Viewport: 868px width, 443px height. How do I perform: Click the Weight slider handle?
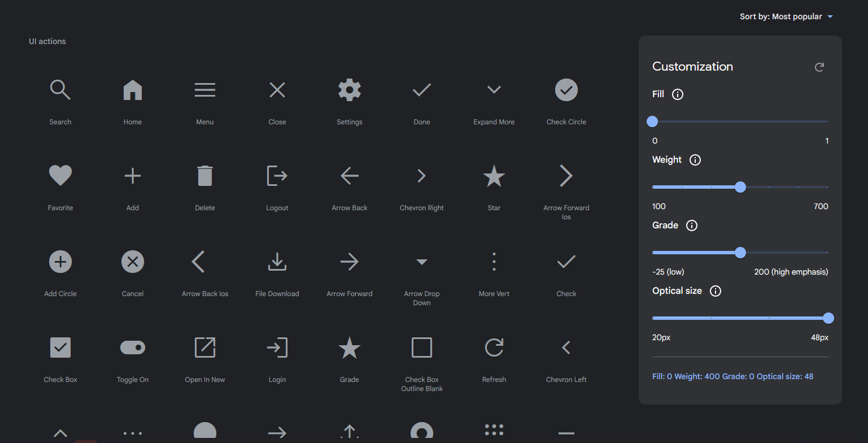tap(740, 187)
